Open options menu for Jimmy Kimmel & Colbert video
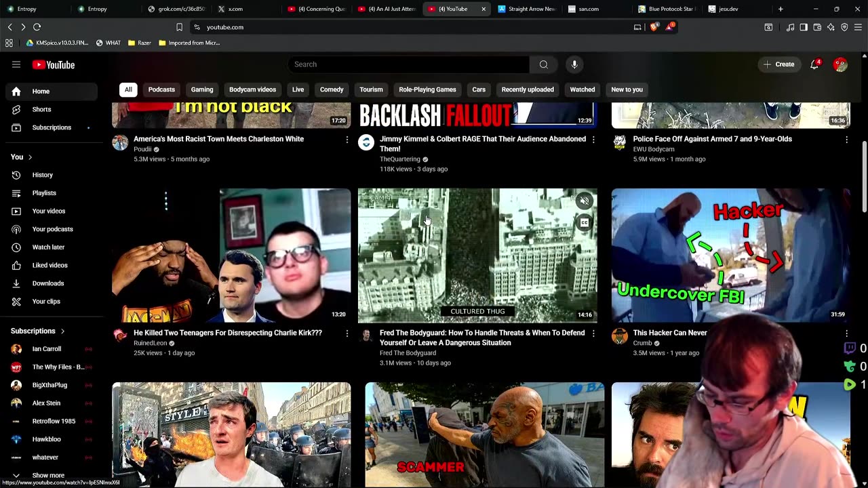Image resolution: width=868 pixels, height=488 pixels. (x=593, y=140)
